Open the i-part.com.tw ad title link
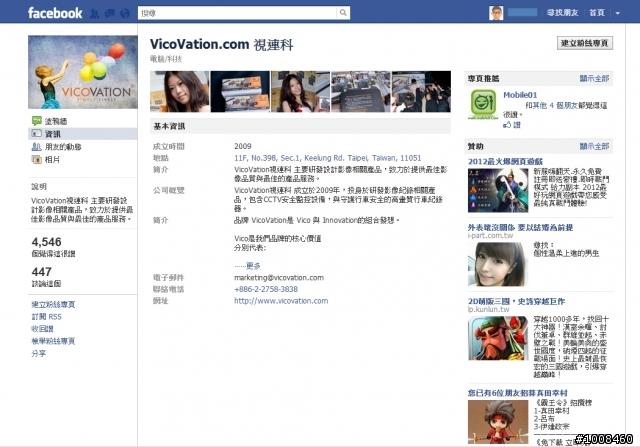The height and width of the screenshot is (447, 640). tap(520, 227)
